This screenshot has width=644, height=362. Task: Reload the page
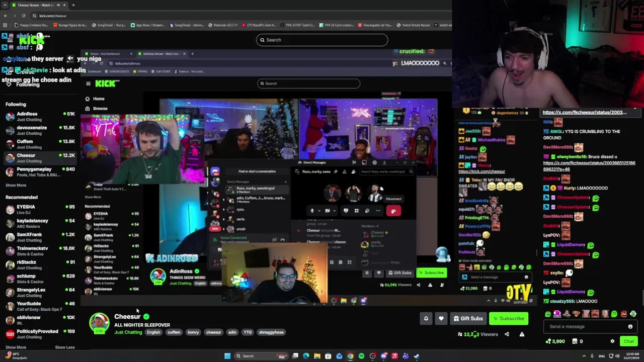point(23,16)
